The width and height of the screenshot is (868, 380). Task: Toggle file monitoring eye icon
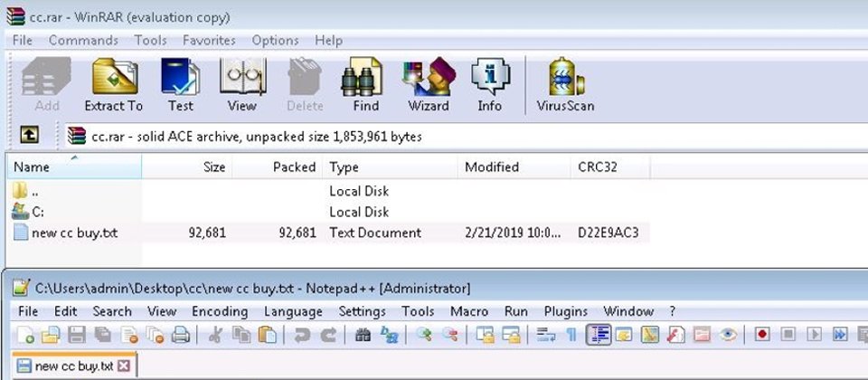click(728, 335)
